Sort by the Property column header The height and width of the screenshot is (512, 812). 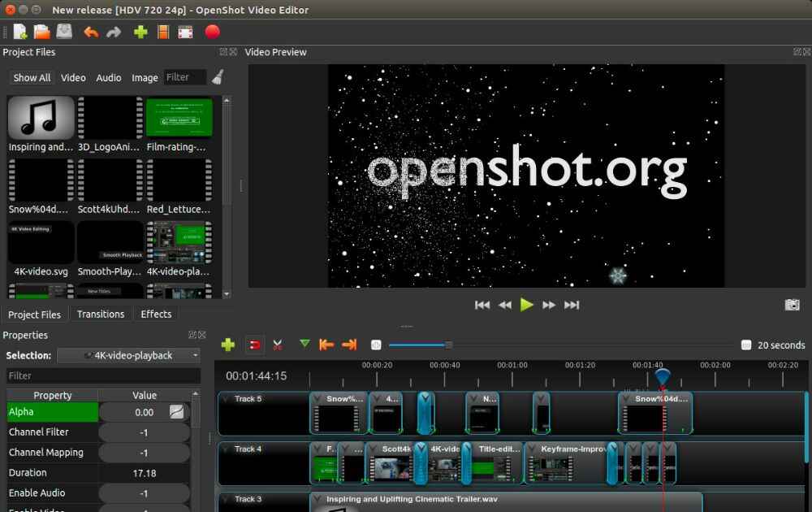point(52,395)
